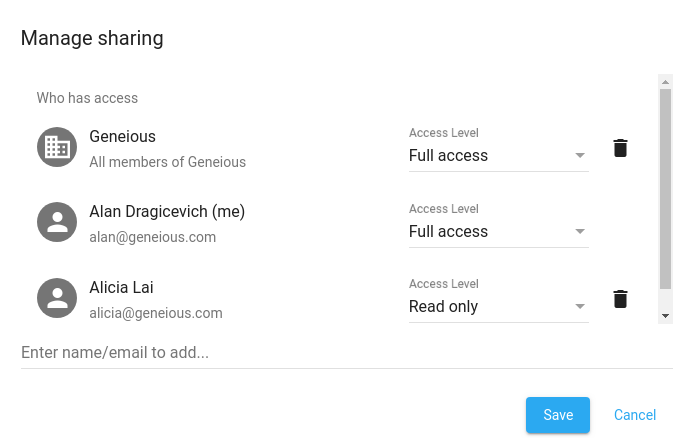Click alan@geneious.com email text
Viewport: 695px width, 438px height.
click(152, 237)
